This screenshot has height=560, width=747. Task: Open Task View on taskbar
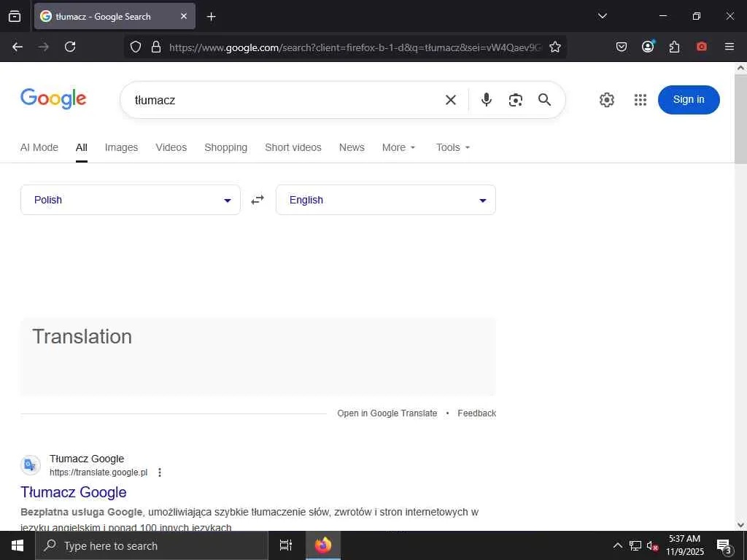(286, 545)
